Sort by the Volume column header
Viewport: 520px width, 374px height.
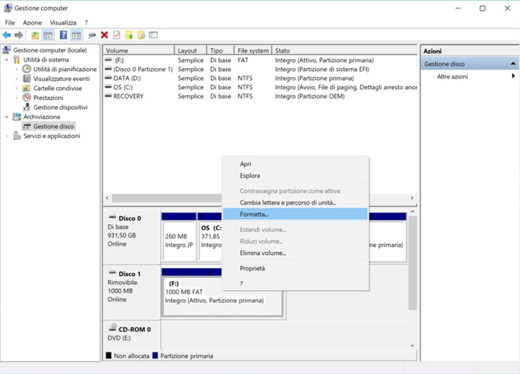(x=139, y=50)
